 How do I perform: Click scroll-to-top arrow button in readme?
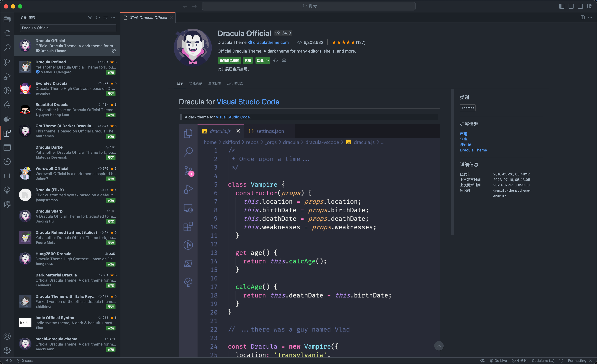click(x=439, y=346)
